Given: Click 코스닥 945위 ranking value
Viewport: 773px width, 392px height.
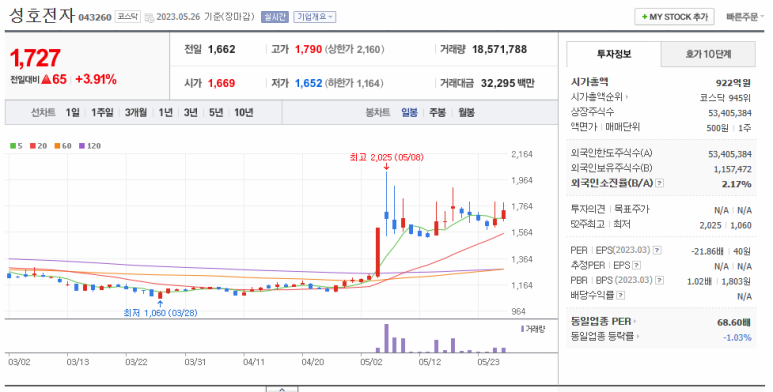Looking at the screenshot, I should click(725, 98).
